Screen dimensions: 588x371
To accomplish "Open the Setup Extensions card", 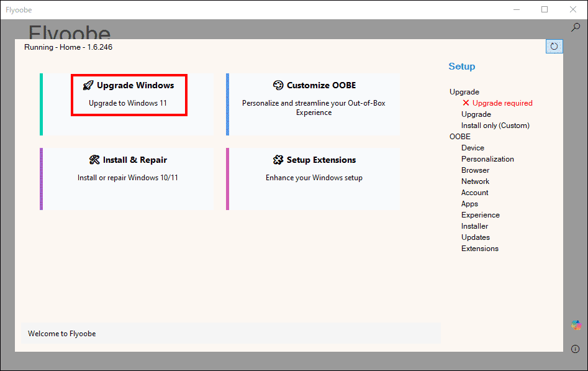I will tap(313, 179).
